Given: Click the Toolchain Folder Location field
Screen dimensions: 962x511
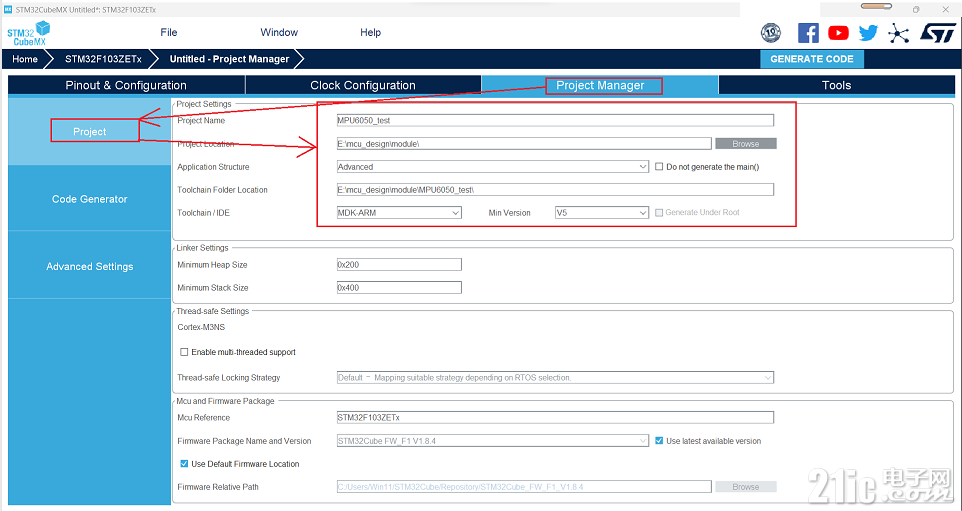Looking at the screenshot, I should [555, 190].
